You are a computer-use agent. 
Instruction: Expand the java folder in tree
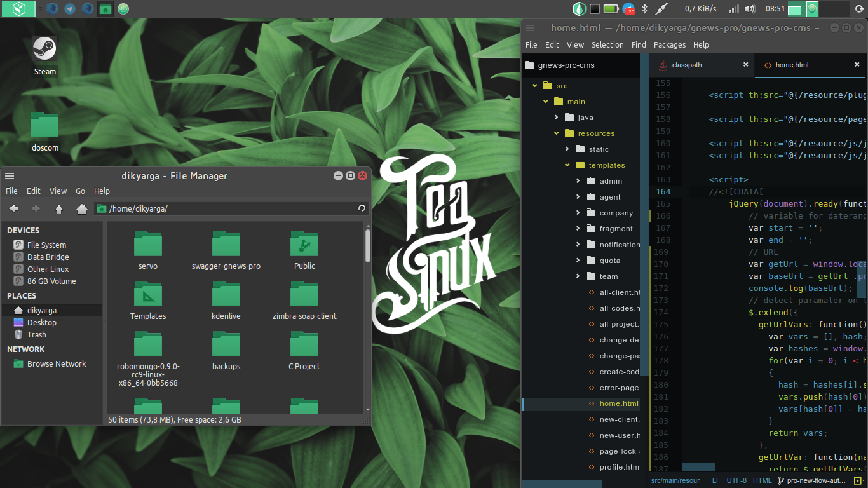556,118
